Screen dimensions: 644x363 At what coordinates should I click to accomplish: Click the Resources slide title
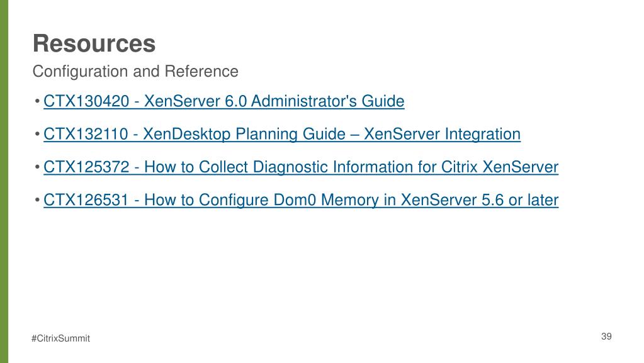[x=94, y=43]
